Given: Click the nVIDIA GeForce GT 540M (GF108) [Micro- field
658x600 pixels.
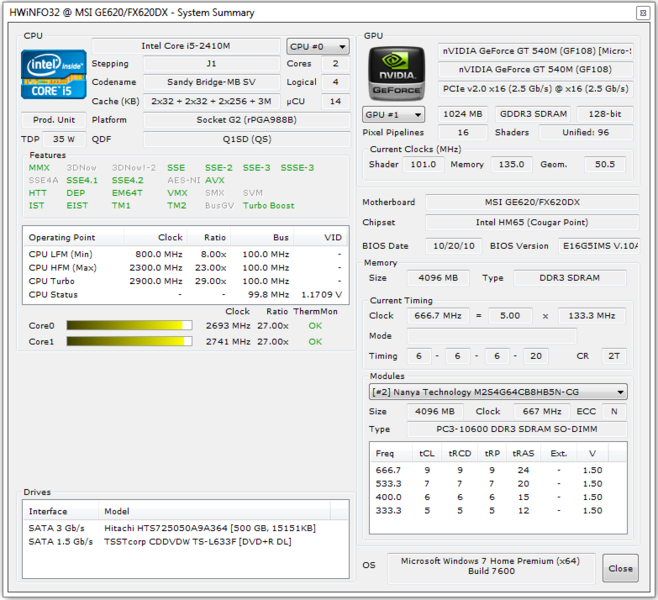Looking at the screenshot, I should pyautogui.click(x=536, y=51).
